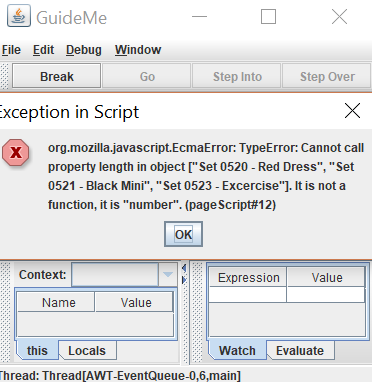Click the Thread AWT-EventQueue status text
372x382 pixels.
120,376
